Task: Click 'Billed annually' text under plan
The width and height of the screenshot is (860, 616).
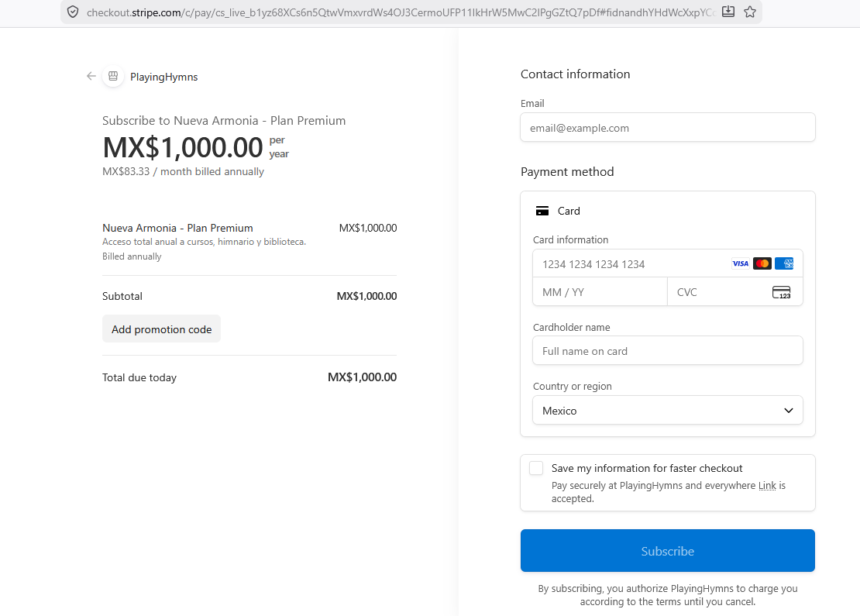Action: pos(132,256)
